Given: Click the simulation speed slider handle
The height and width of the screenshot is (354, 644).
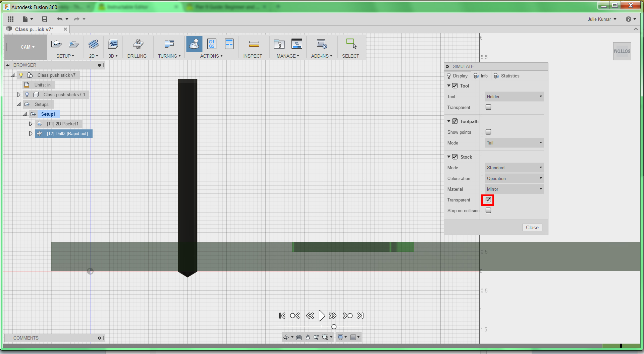Looking at the screenshot, I should [334, 327].
